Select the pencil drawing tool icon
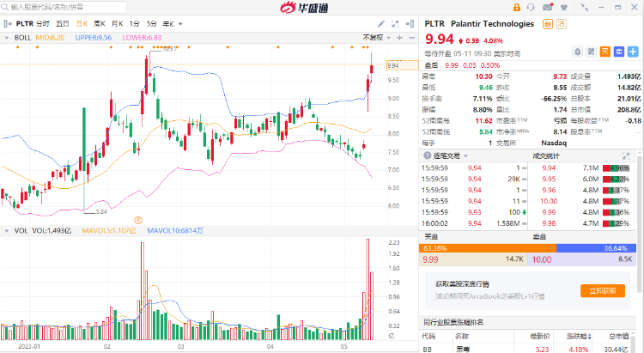Screen dimensions: 644x353 pos(381,24)
